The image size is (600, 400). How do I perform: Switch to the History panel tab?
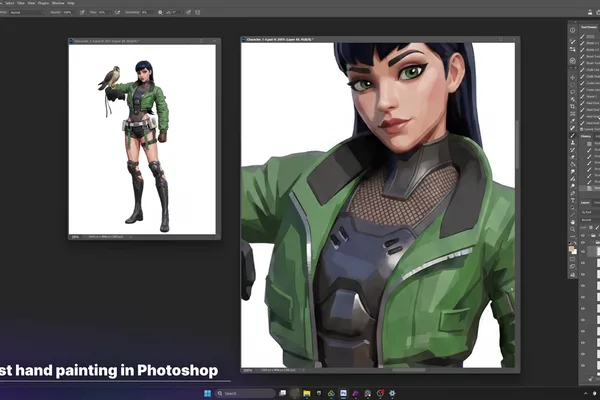pos(586,136)
